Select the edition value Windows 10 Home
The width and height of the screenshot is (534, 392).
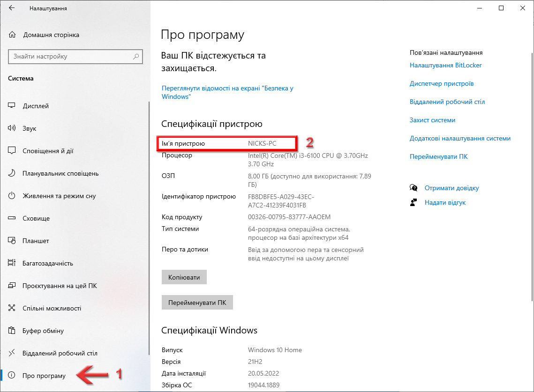point(275,350)
